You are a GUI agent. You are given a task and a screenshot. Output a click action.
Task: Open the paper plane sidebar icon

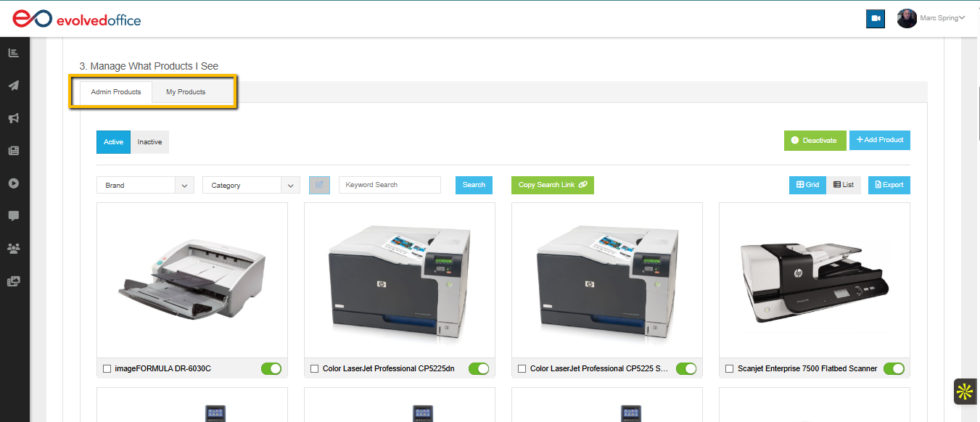(14, 86)
